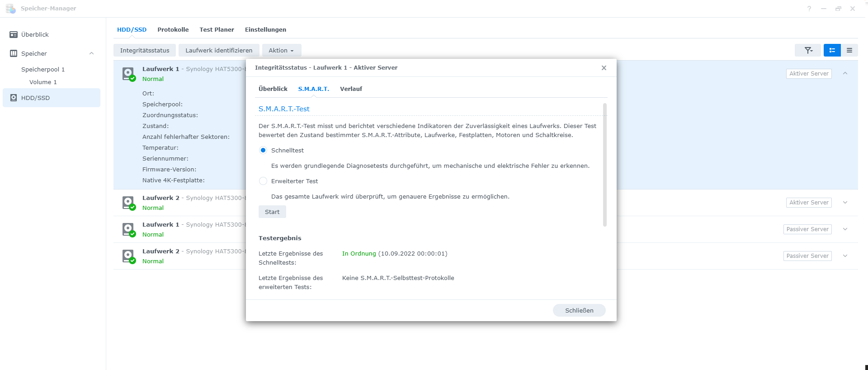Click the Testergebnis heading
Screen dimensions: 868x370
280,238
